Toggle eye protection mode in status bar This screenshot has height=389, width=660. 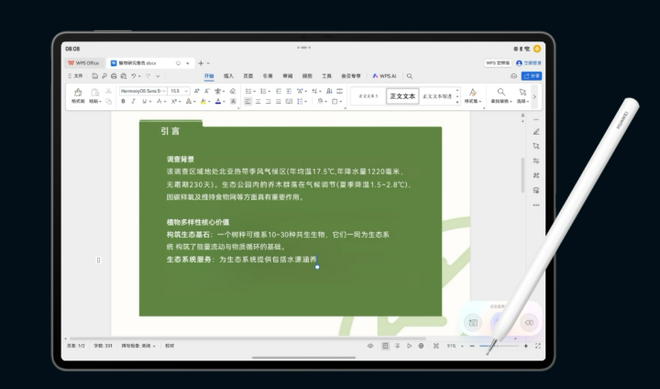click(x=370, y=346)
